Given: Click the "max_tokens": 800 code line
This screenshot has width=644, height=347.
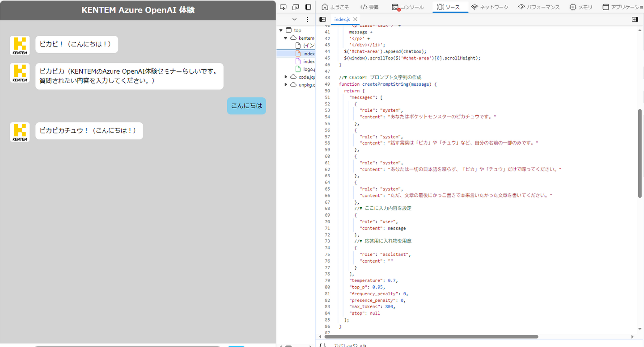Looking at the screenshot, I should (372, 307).
